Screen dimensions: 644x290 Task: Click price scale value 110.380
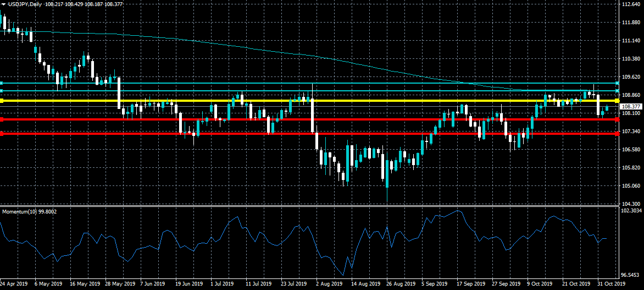tap(631, 59)
